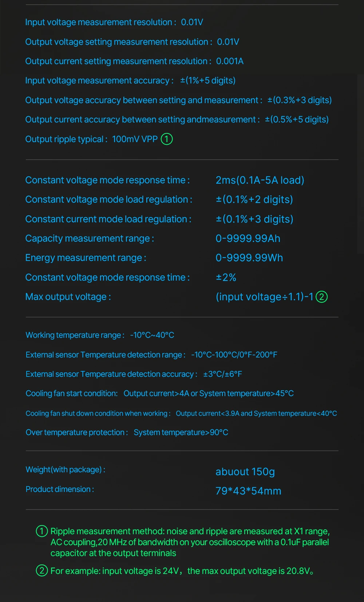Screen dimensions: 364x602
Task: Click Constant voltage mode load regulation label
Action: [x=108, y=199]
